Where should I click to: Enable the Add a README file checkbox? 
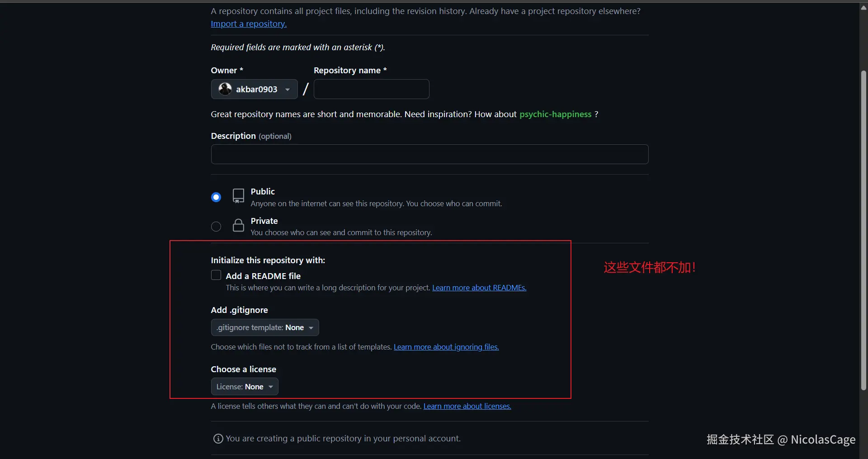coord(216,275)
